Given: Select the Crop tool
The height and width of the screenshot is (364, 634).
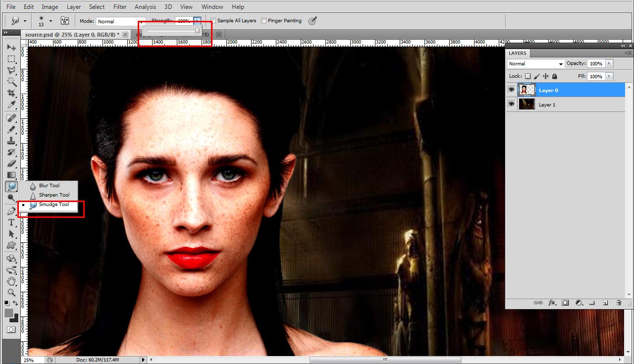Looking at the screenshot, I should pyautogui.click(x=11, y=93).
